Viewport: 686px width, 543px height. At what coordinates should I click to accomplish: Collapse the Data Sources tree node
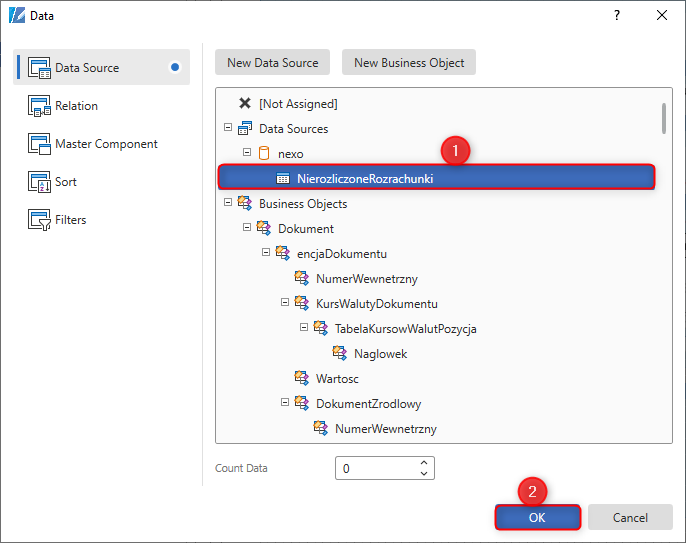228,127
